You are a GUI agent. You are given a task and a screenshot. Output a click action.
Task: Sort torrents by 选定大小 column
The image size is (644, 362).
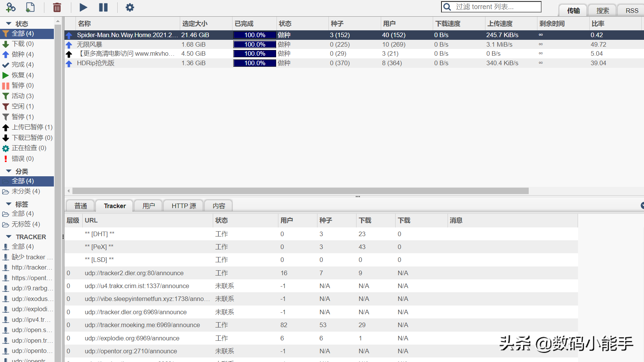click(206, 24)
